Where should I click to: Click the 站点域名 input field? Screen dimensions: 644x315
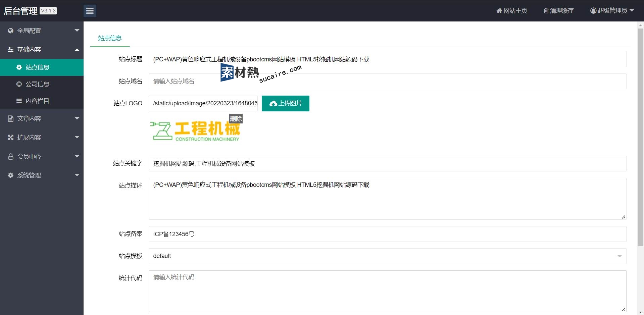387,81
